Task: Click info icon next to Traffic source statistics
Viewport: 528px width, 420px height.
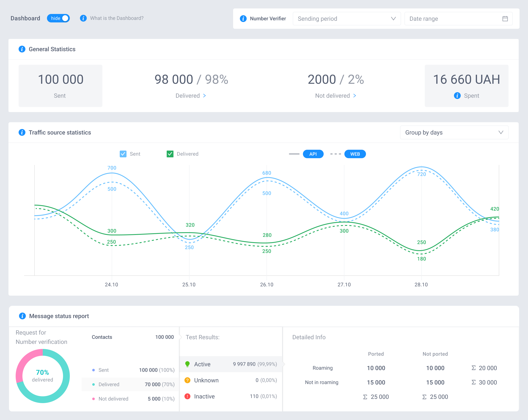Action: pyautogui.click(x=22, y=132)
